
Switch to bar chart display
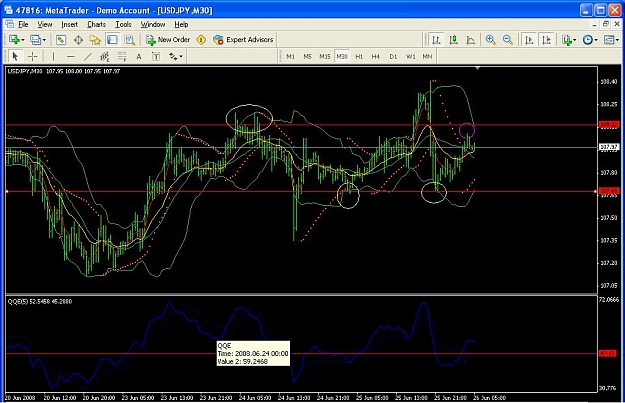(x=436, y=40)
